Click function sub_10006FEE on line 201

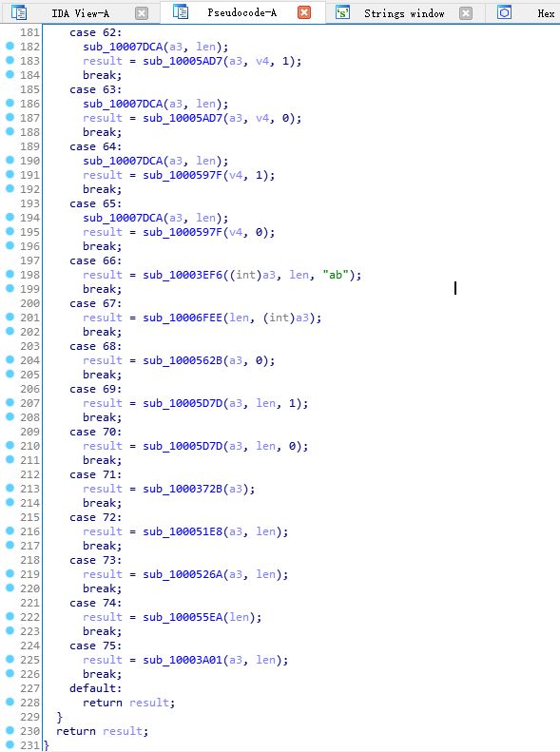pyautogui.click(x=183, y=318)
